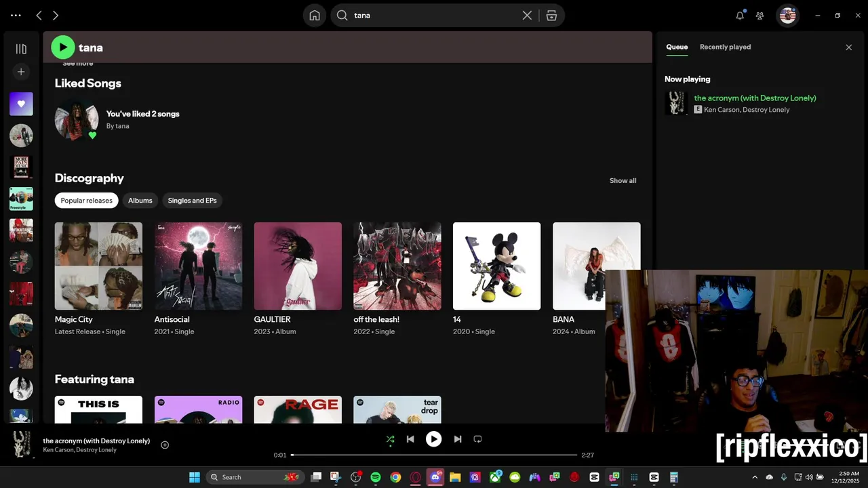Open the Spotify home page
The width and height of the screenshot is (868, 488).
point(315,16)
